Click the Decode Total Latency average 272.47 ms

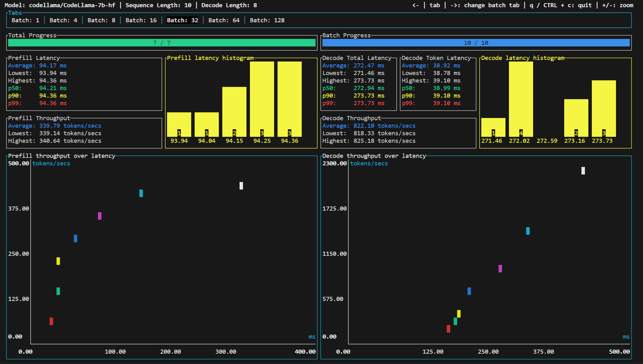[369, 66]
